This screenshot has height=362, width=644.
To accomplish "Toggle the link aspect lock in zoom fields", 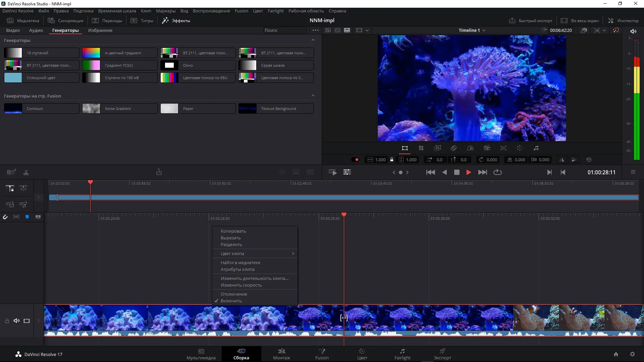I will coord(391,160).
